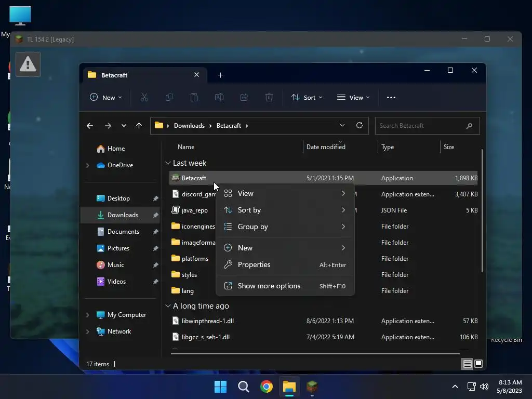Screen dimensions: 532x399
Task: Expand OneDrive in the navigation pane
Action: (x=87, y=165)
